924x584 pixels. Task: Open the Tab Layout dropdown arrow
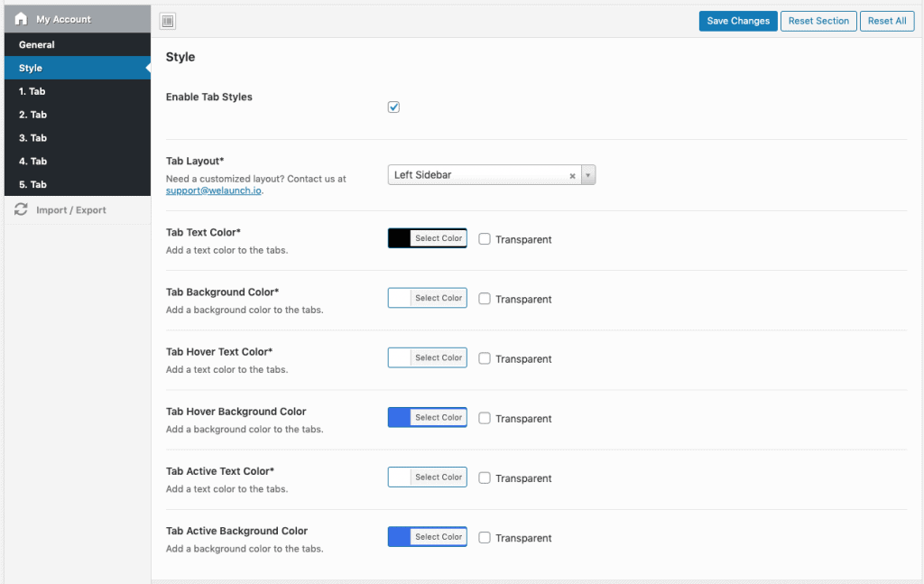tap(587, 175)
